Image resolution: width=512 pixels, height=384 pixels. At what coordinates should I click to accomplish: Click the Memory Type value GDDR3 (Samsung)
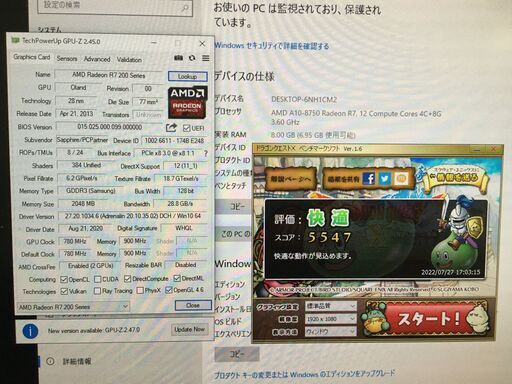click(90, 191)
